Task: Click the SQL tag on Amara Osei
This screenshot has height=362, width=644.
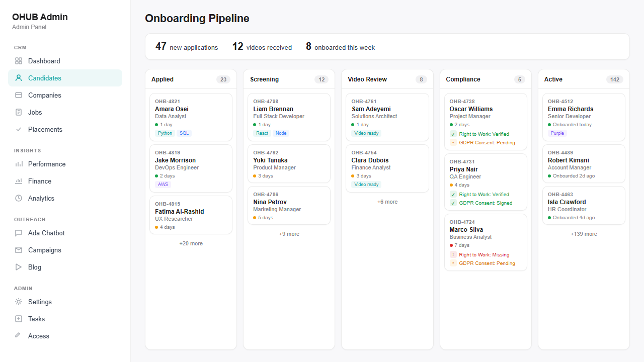Action: coord(184,133)
